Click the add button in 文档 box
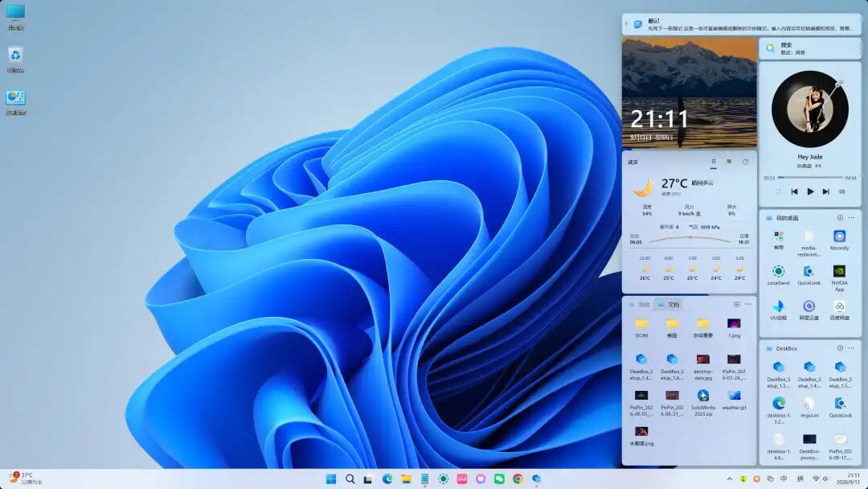 coord(736,305)
